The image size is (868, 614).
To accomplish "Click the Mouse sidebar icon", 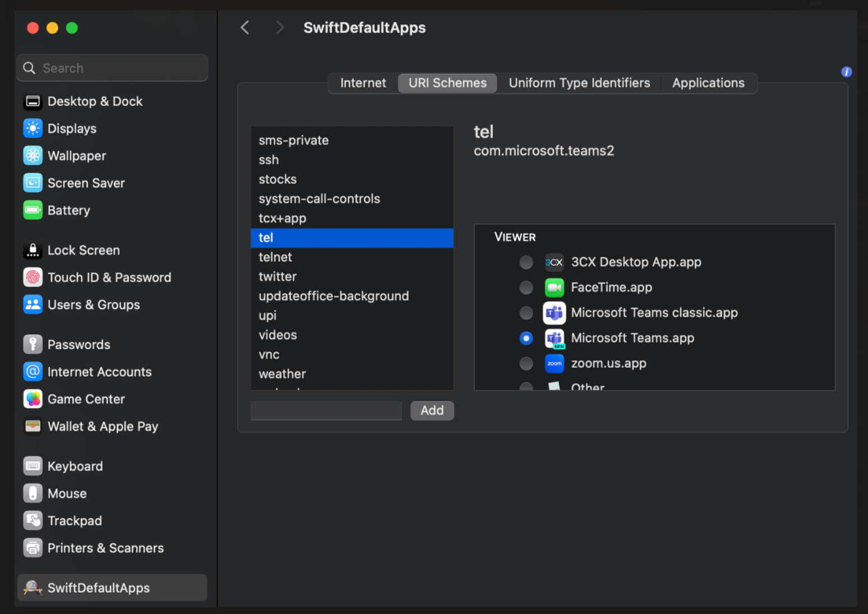I will (33, 493).
